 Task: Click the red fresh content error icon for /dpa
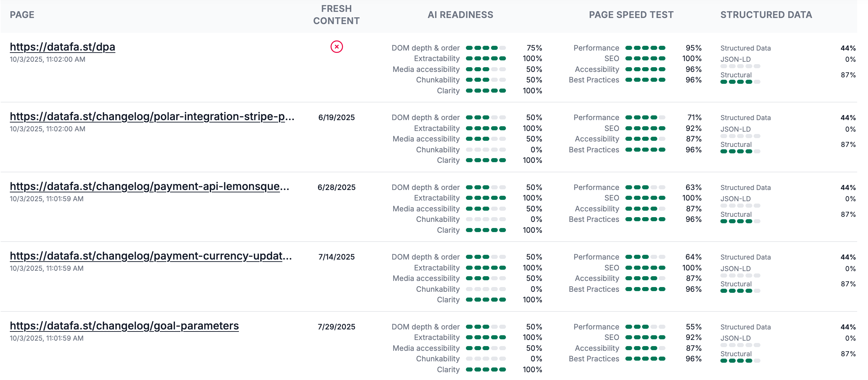point(336,47)
